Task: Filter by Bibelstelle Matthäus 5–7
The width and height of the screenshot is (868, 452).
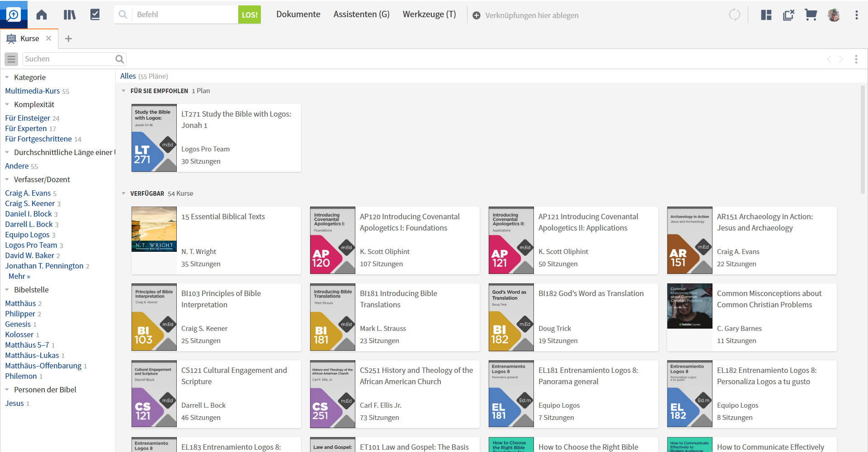Action: coord(27,345)
